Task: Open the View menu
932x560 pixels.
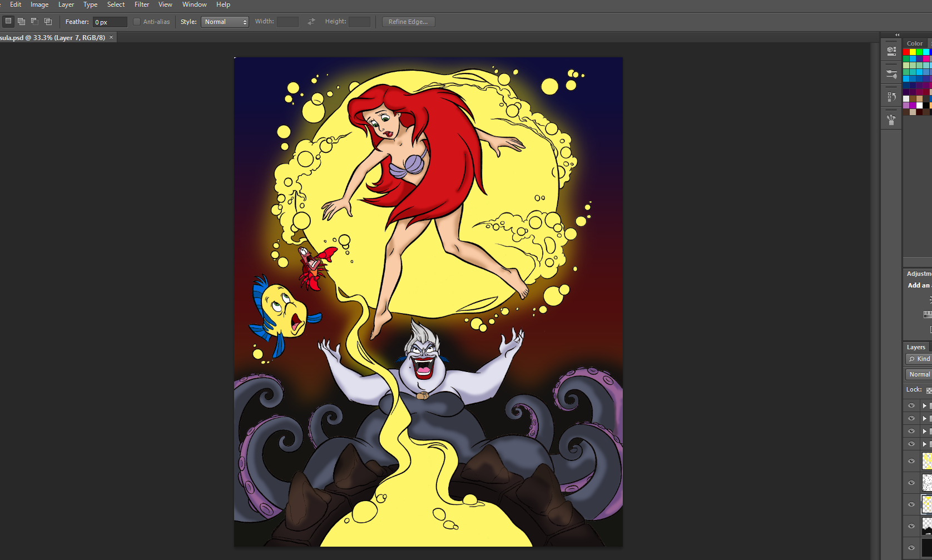Action: click(165, 4)
